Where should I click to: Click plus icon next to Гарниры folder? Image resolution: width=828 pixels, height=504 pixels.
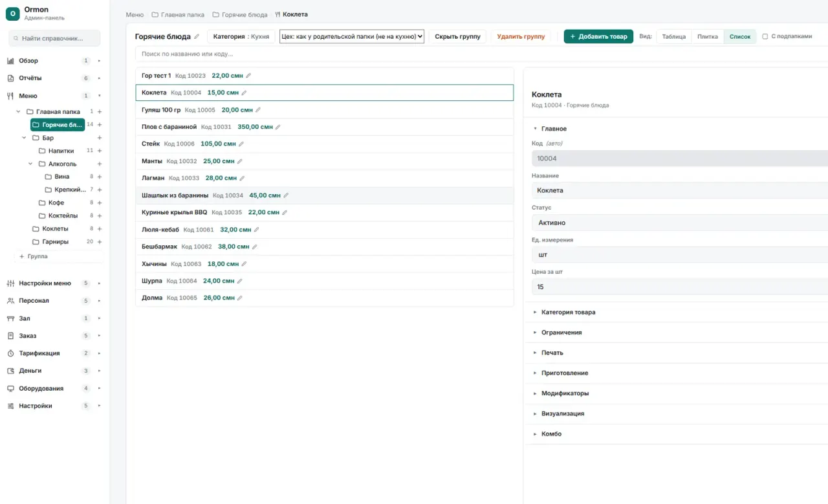tap(100, 242)
